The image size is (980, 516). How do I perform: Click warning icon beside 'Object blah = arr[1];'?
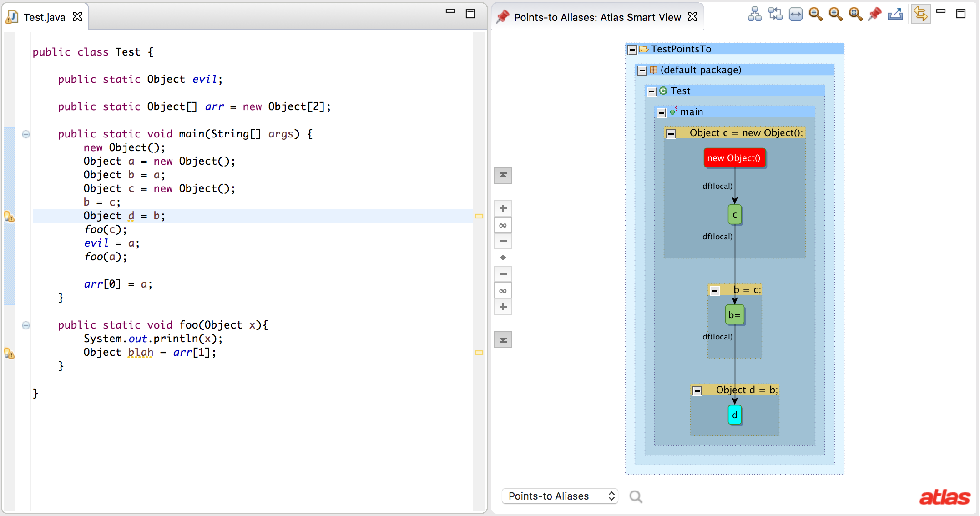coord(9,353)
